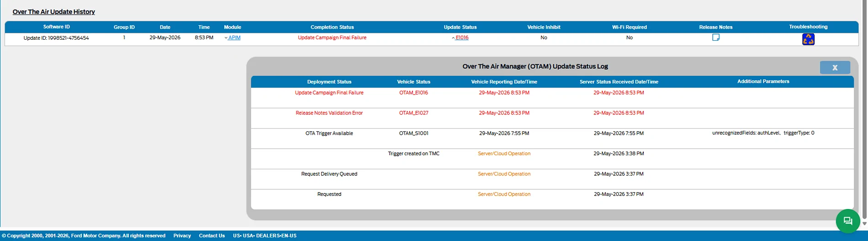Click the Software ID column header

(x=57, y=27)
